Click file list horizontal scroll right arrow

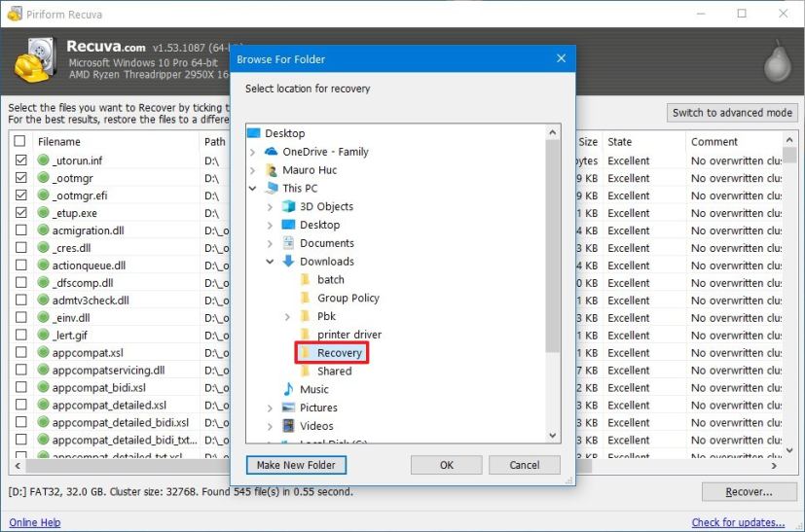774,466
